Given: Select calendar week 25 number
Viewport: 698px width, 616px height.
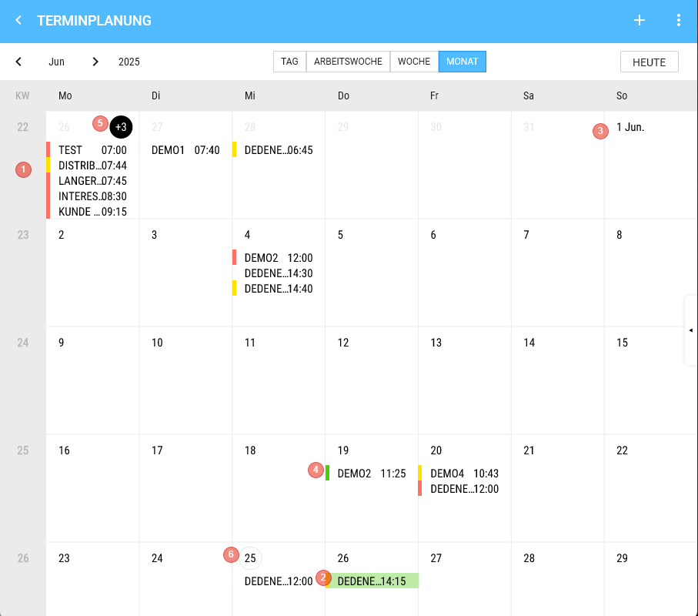Looking at the screenshot, I should (23, 450).
